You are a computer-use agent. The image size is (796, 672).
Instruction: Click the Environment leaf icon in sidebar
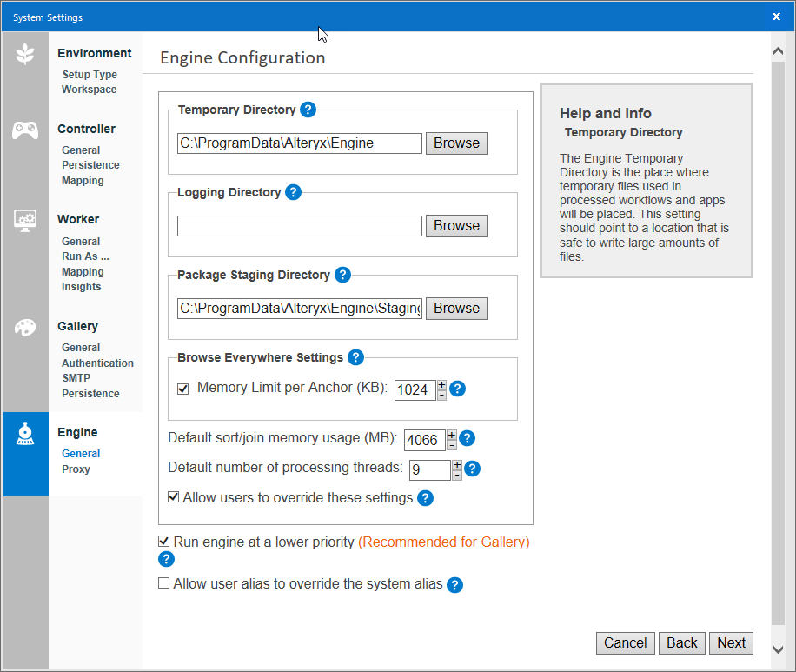25,54
